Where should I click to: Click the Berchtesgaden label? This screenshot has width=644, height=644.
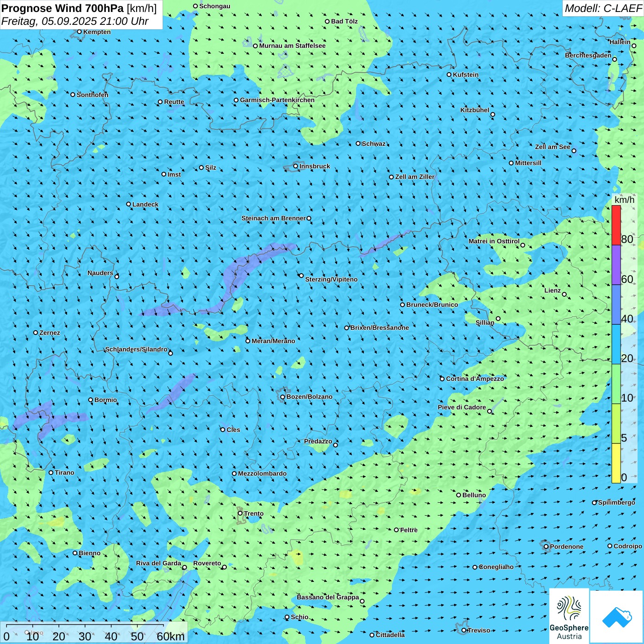588,55
